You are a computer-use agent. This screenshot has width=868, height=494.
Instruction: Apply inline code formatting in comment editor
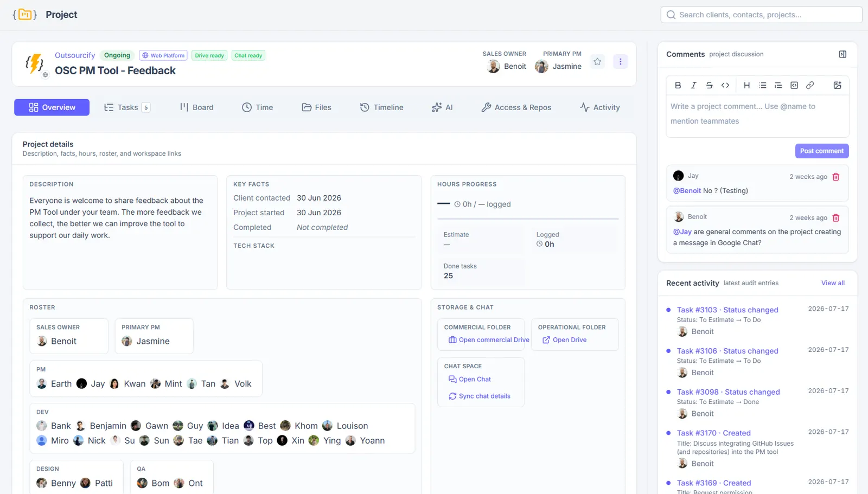pos(725,85)
